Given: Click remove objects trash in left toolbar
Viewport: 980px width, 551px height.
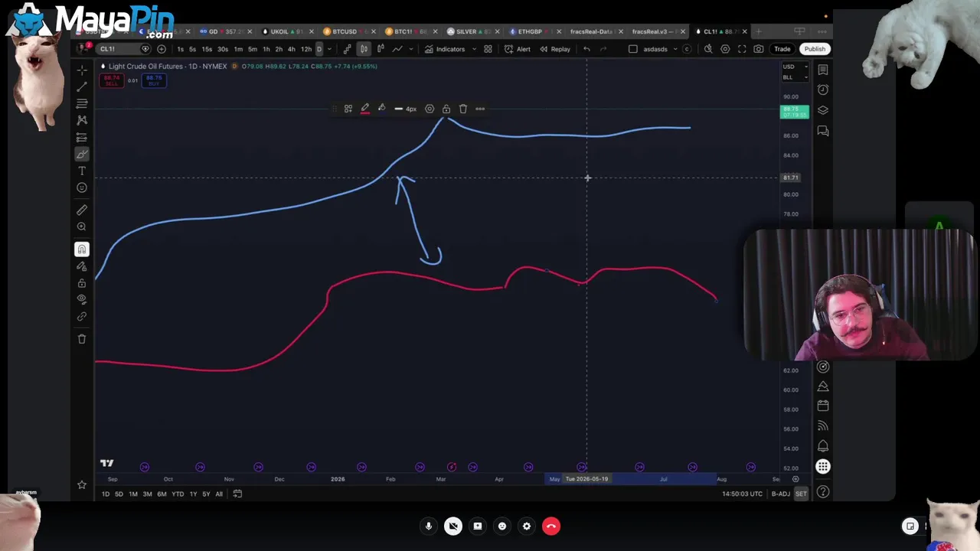Looking at the screenshot, I should point(82,339).
